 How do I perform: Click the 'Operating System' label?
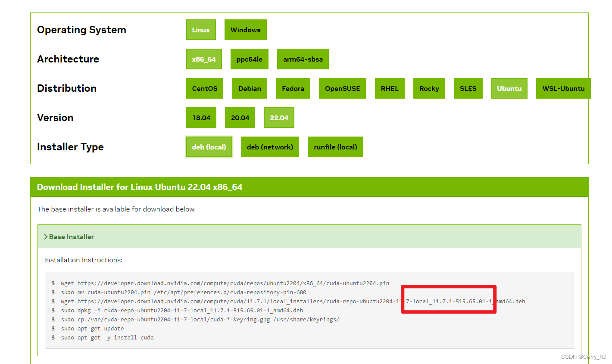81,30
